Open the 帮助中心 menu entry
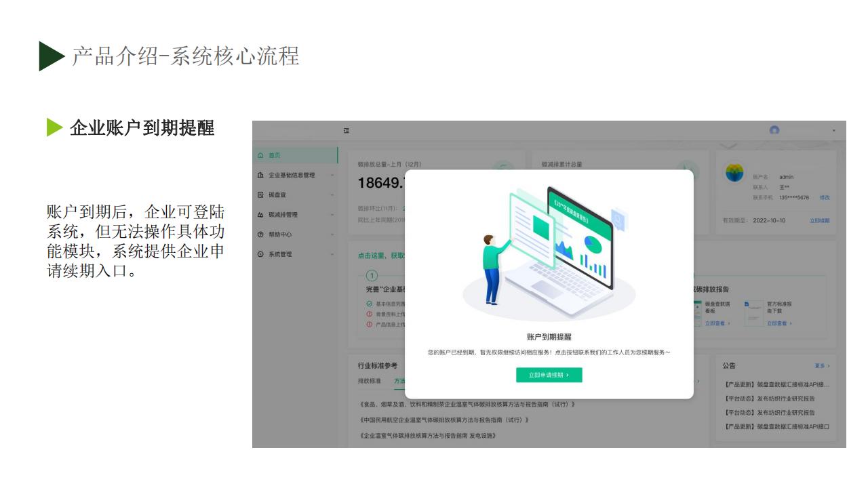This screenshot has width=868, height=488. [x=281, y=235]
